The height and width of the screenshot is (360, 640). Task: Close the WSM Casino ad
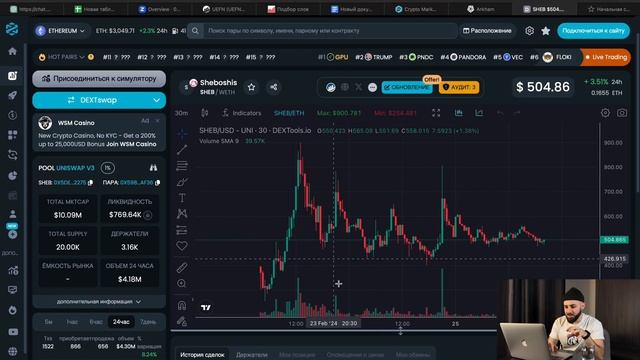pos(158,121)
